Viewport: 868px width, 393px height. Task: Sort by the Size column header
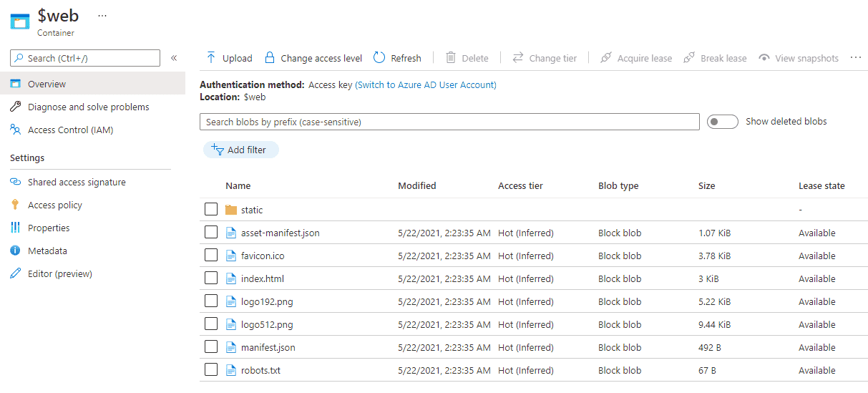[x=707, y=185]
